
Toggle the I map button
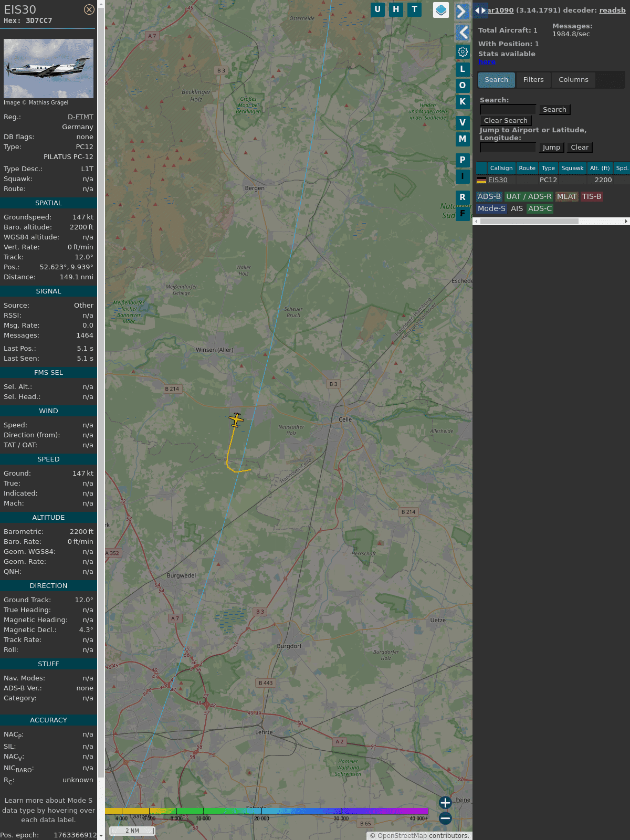[x=463, y=176]
